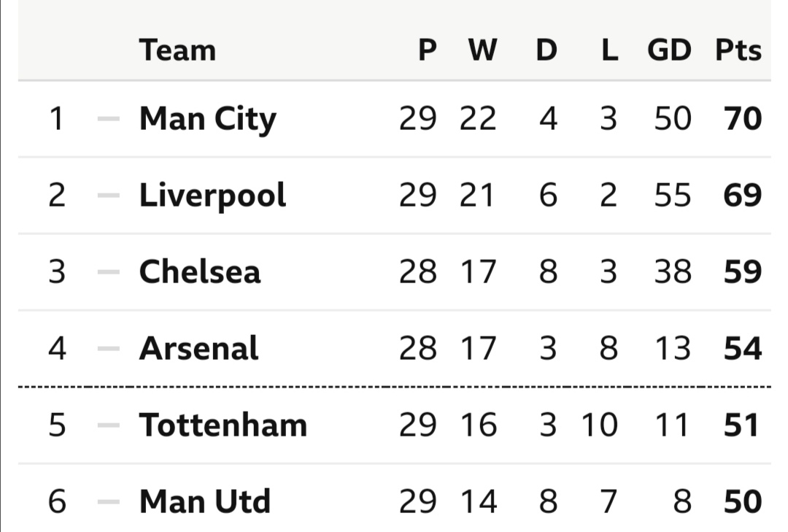This screenshot has height=532, width=788.
Task: Open the Tottenham team link
Action: tap(223, 425)
